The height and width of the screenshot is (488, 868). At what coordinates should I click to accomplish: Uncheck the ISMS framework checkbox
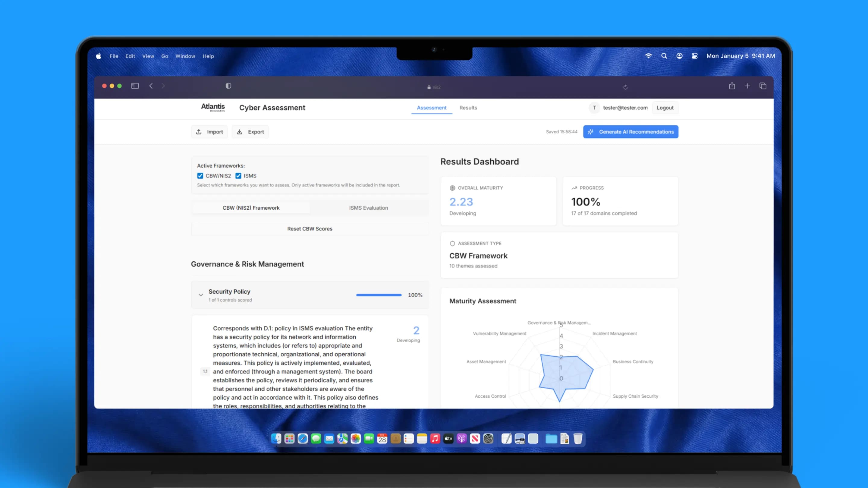[x=238, y=176]
